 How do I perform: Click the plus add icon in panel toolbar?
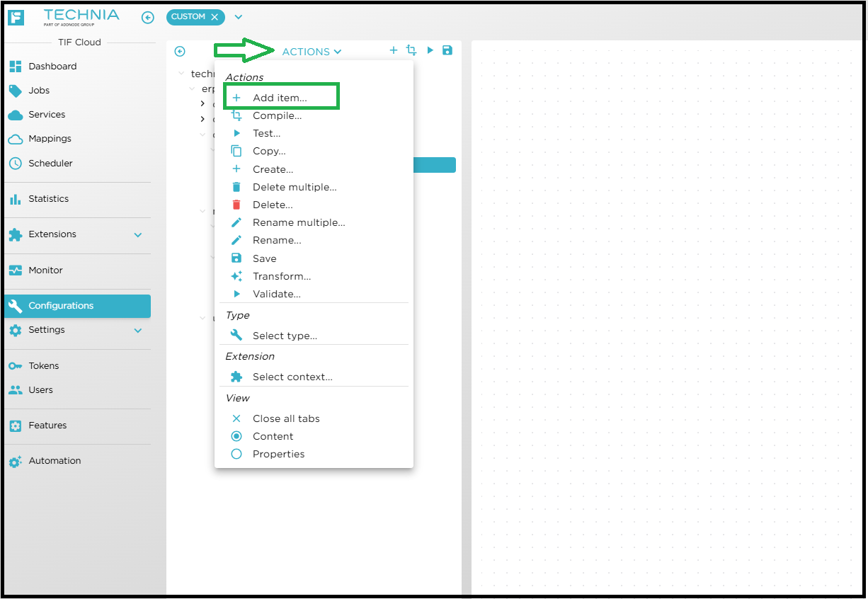(x=394, y=50)
